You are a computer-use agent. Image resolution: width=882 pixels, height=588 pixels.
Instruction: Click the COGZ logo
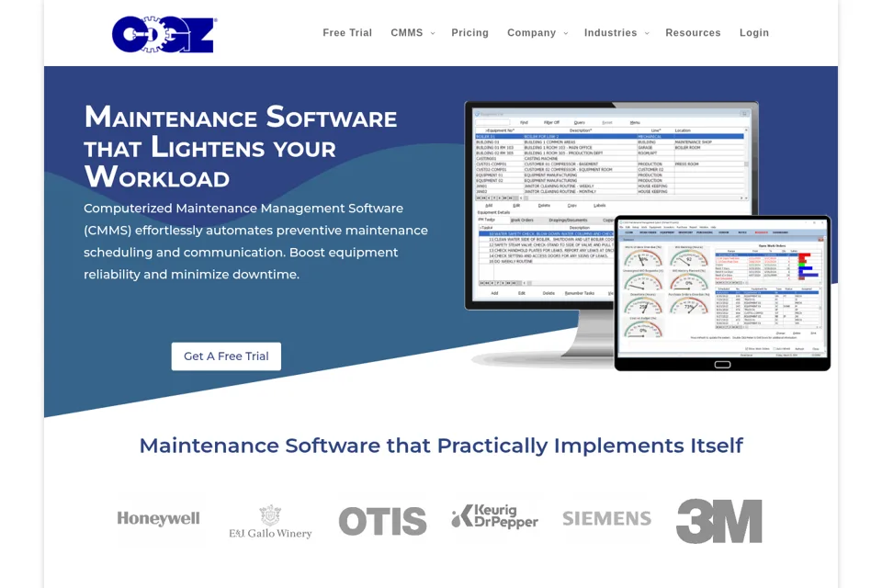coord(164,34)
